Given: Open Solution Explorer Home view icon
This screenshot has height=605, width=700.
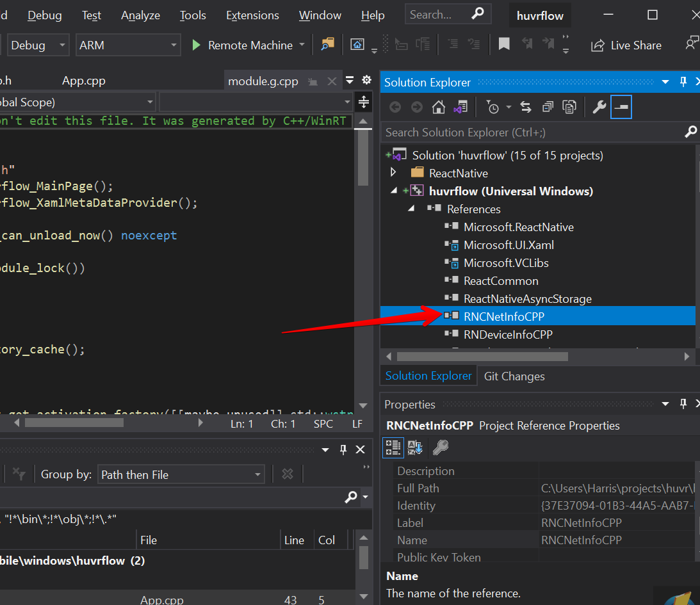Looking at the screenshot, I should pos(438,107).
